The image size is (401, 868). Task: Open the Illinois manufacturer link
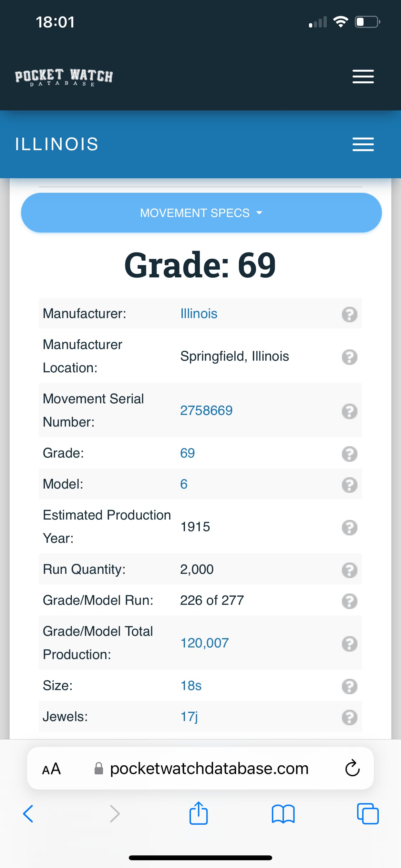click(199, 313)
